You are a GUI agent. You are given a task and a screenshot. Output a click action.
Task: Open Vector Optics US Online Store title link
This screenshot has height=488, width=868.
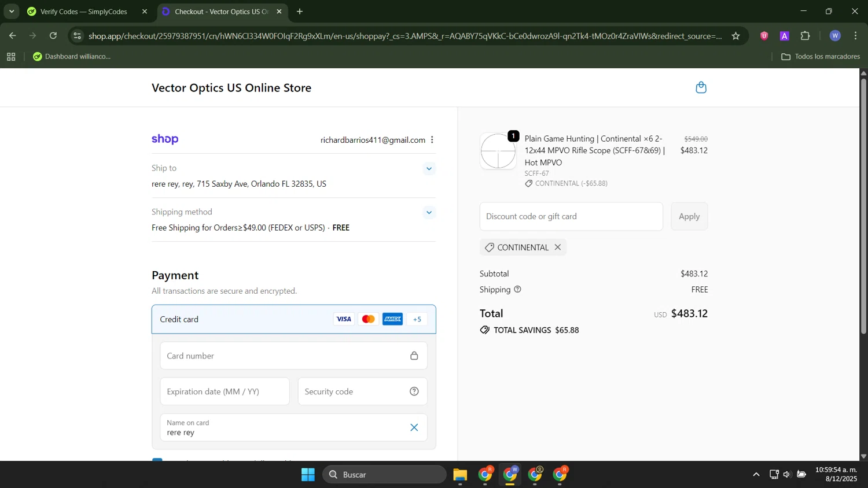pos(231,88)
